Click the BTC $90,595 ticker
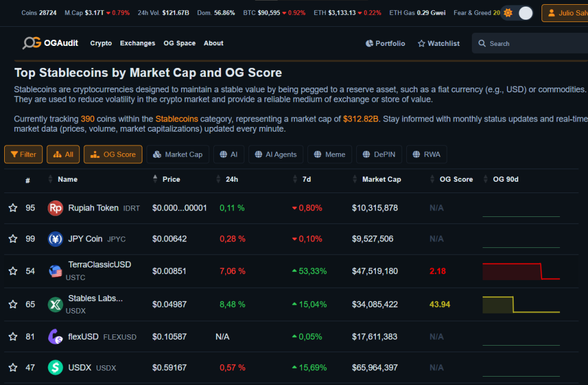This screenshot has width=588, height=385. (x=274, y=13)
